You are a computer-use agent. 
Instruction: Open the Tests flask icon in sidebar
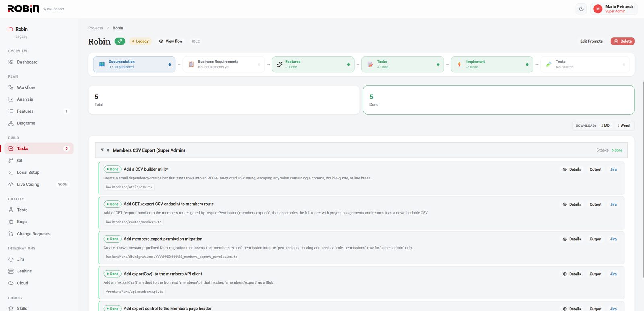click(11, 210)
